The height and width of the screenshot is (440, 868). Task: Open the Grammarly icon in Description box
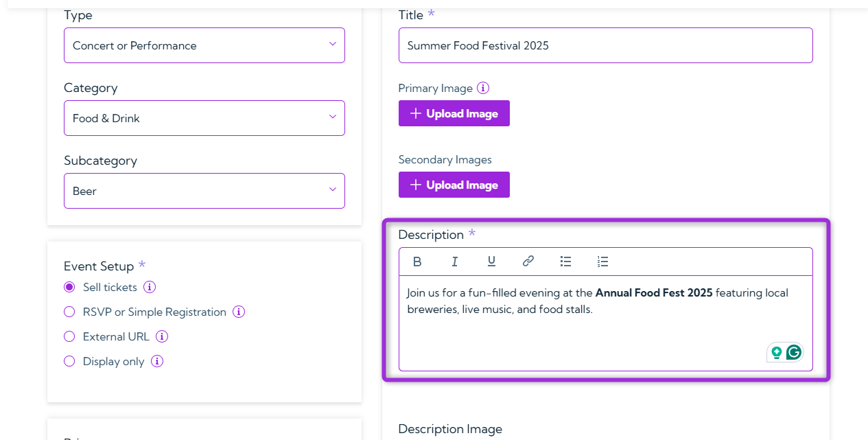[x=794, y=352]
